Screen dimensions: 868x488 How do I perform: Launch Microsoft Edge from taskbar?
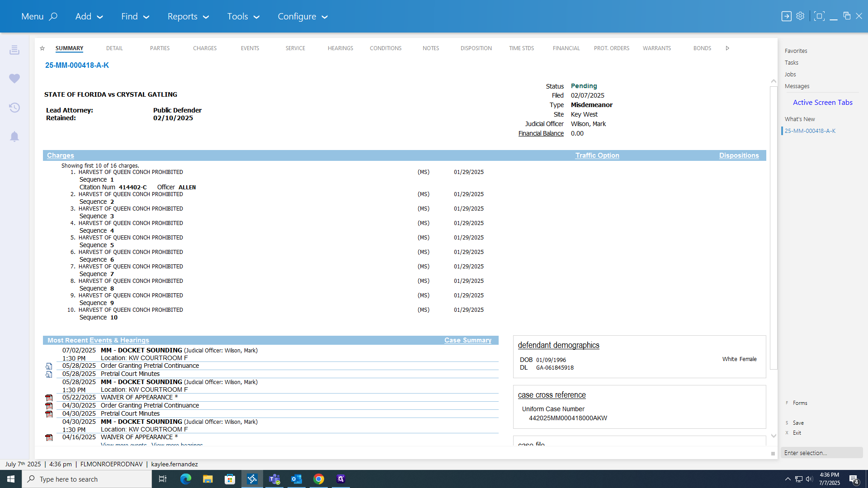click(185, 479)
